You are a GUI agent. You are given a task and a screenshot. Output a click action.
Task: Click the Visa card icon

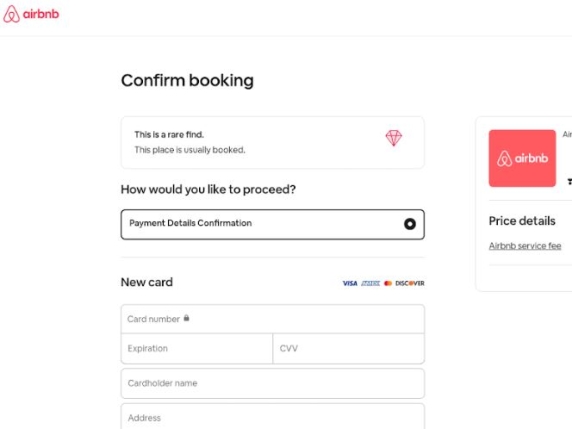click(x=350, y=283)
